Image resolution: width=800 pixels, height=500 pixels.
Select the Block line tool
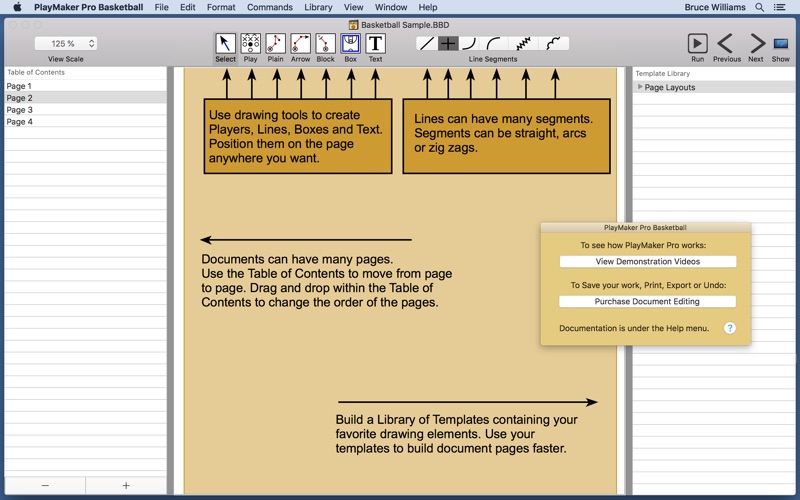(326, 44)
